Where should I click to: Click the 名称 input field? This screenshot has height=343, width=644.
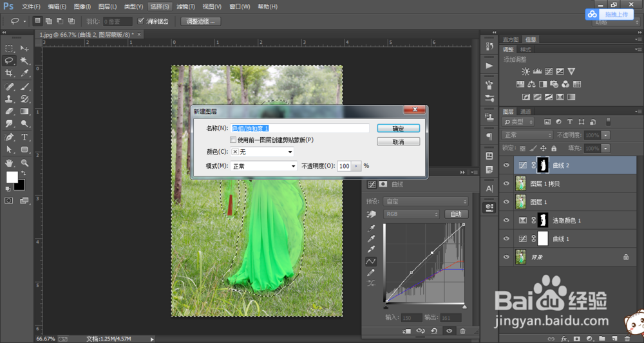300,129
